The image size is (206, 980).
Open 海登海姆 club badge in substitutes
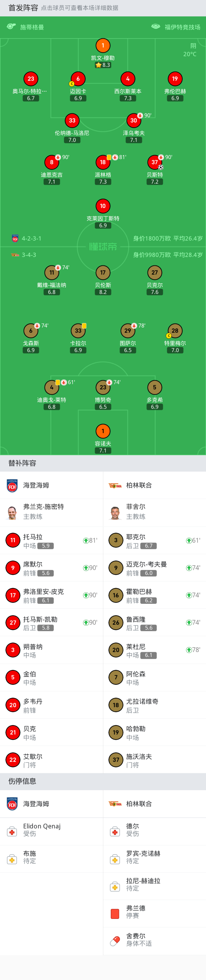point(12,486)
